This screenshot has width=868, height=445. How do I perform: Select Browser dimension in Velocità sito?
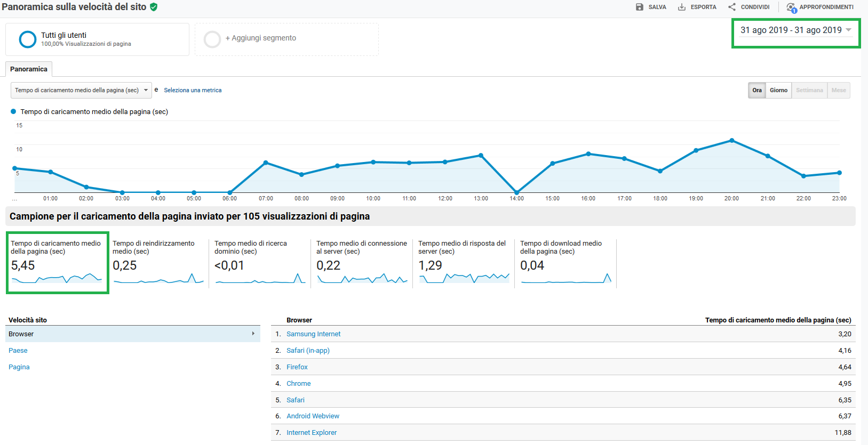(x=133, y=334)
